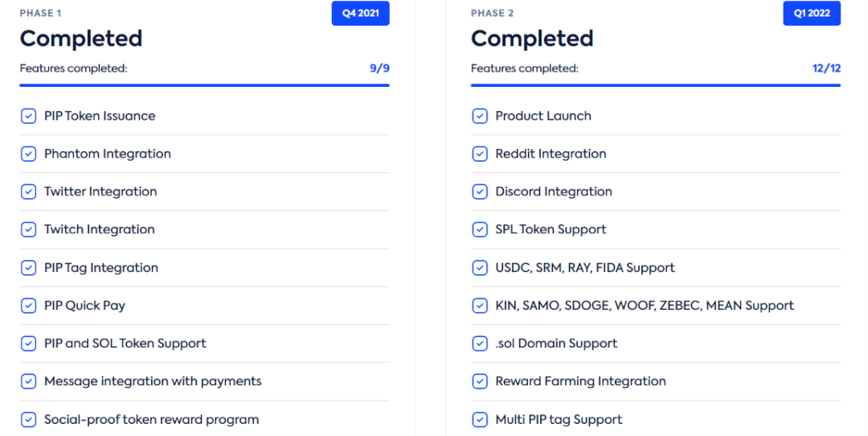This screenshot has height=436, width=868.
Task: Click the Q1 2022 badge button
Action: 812,14
